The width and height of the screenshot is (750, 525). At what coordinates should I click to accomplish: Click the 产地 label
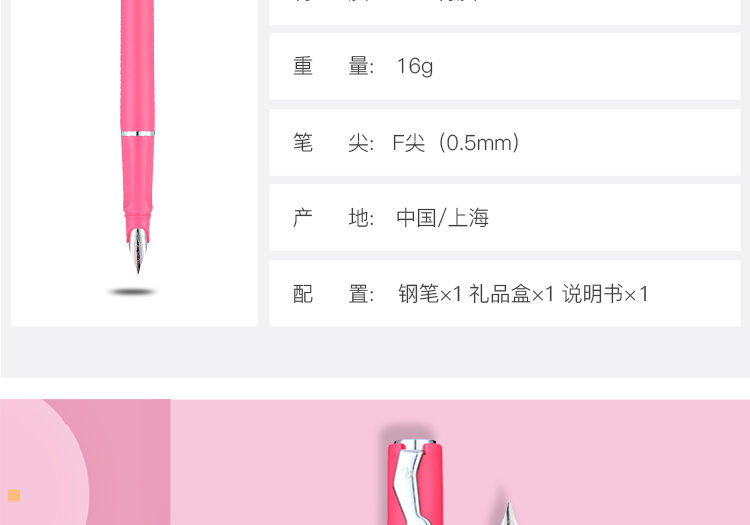click(x=333, y=218)
